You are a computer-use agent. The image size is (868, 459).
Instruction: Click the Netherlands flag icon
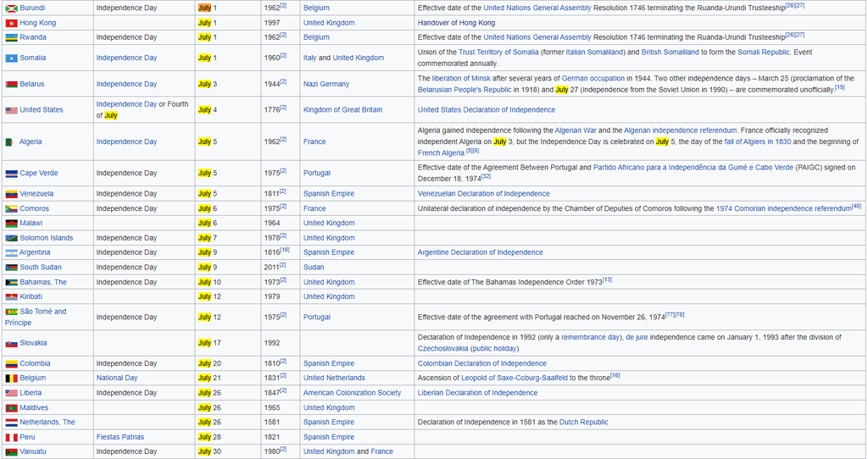pos(11,423)
